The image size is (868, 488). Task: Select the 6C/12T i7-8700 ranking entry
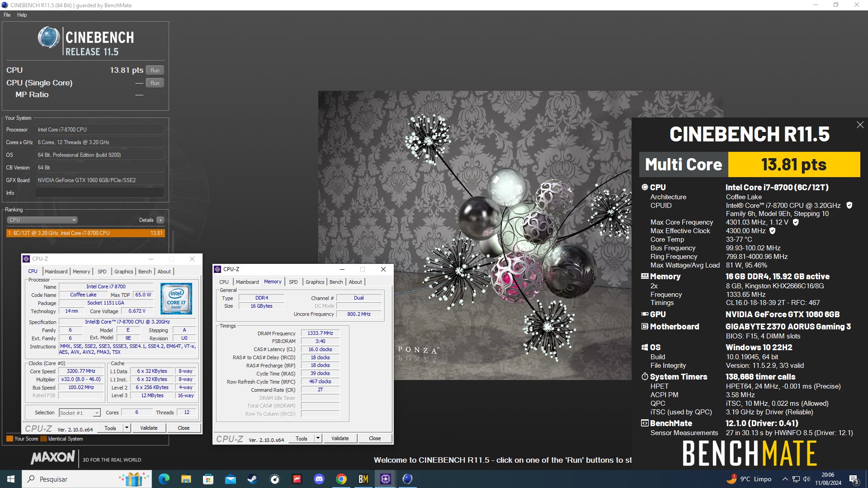coord(85,233)
